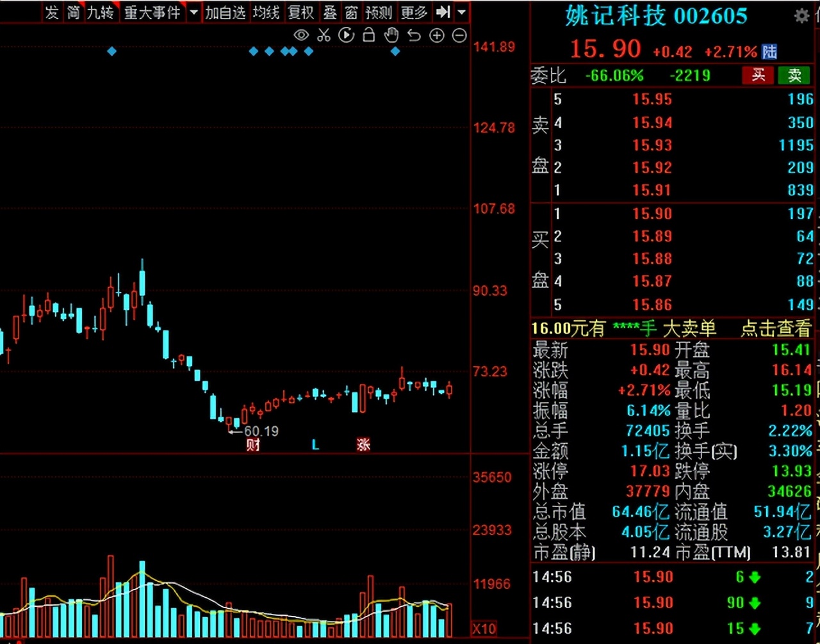Viewport: 820px width, 644px height.
Task: Click the first event diamond marker on the left
Action: (x=112, y=51)
